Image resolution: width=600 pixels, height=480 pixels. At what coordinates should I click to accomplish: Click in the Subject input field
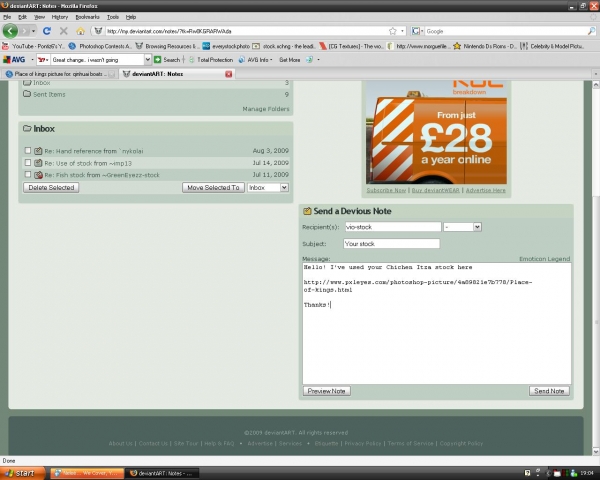pyautogui.click(x=391, y=244)
